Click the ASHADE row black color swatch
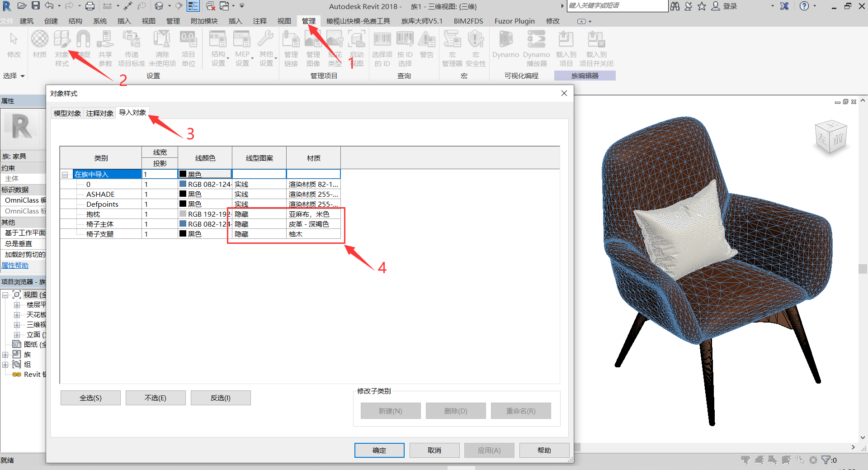868x470 pixels. coord(183,194)
